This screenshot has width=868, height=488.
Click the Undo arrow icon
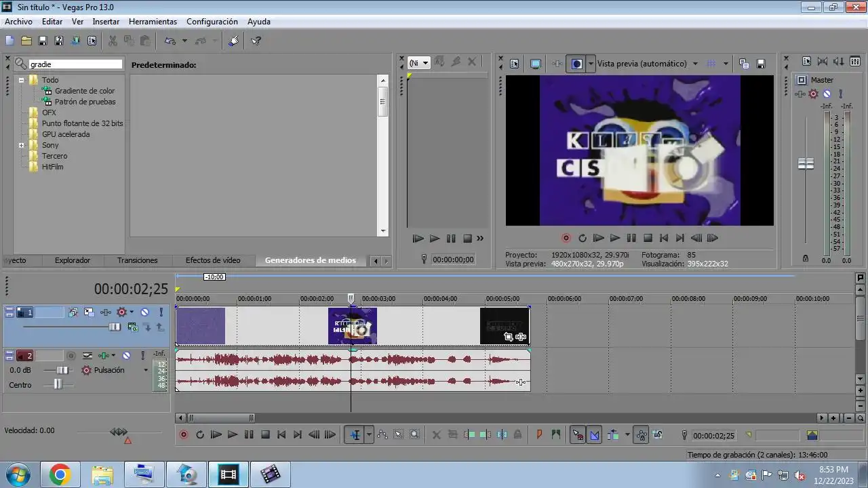point(170,41)
